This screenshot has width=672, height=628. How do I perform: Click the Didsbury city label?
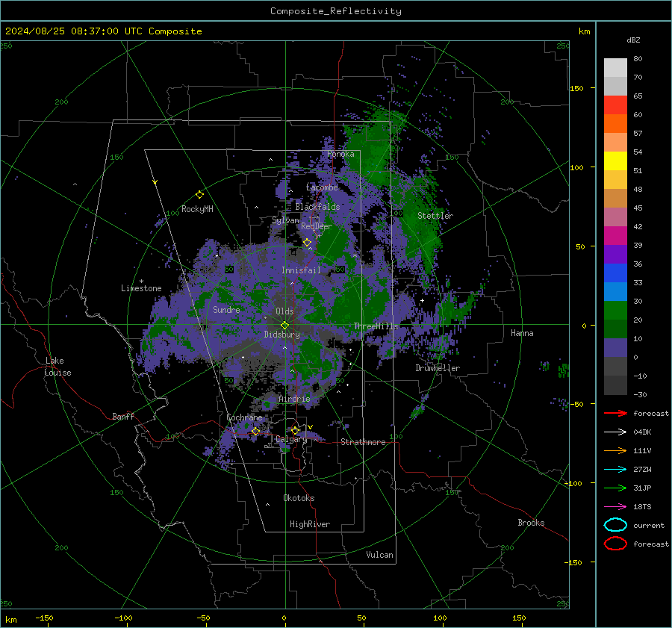pos(281,335)
